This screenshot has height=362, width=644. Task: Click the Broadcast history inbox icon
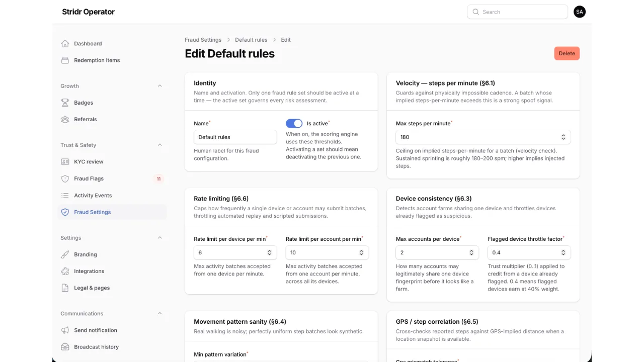pos(65,347)
